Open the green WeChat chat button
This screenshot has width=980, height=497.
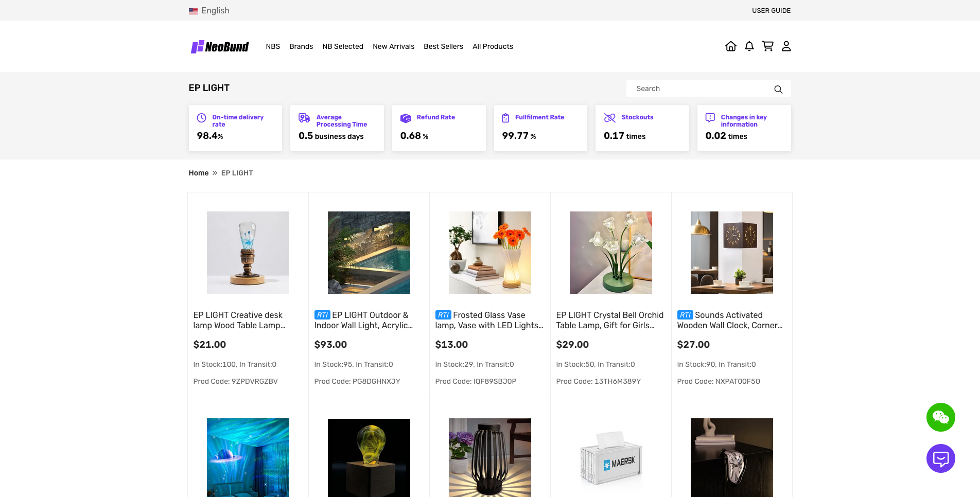coord(941,417)
